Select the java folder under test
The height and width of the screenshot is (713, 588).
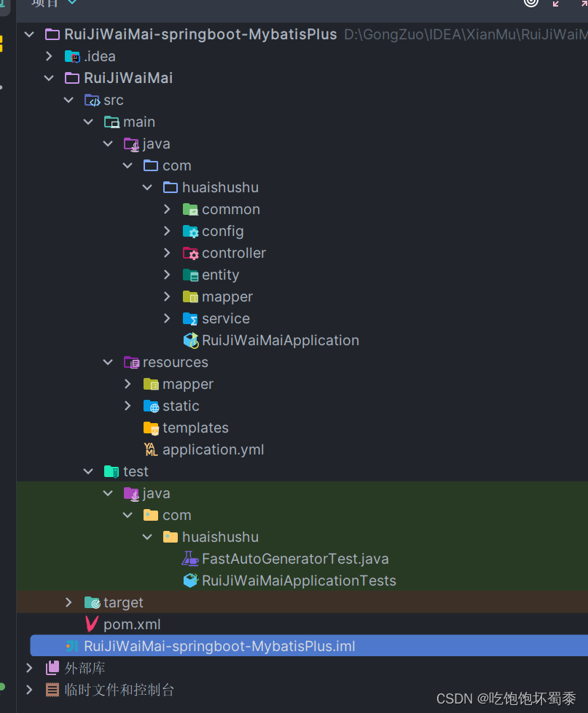156,493
